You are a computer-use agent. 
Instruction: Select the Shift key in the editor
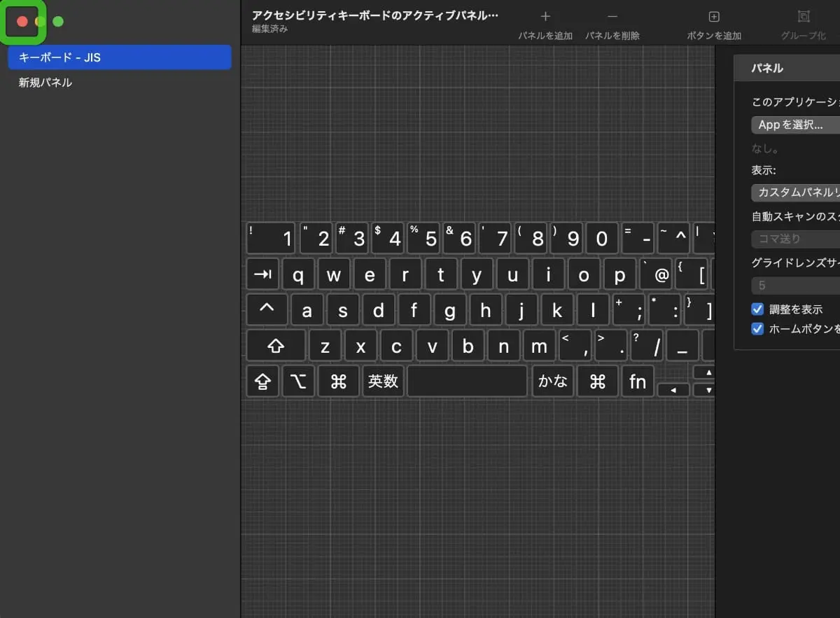coord(276,345)
